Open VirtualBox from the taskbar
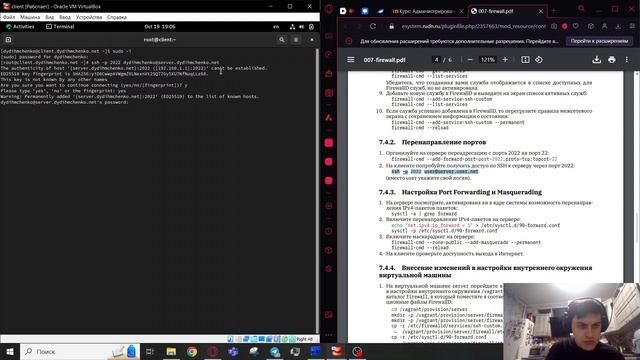 337,351
